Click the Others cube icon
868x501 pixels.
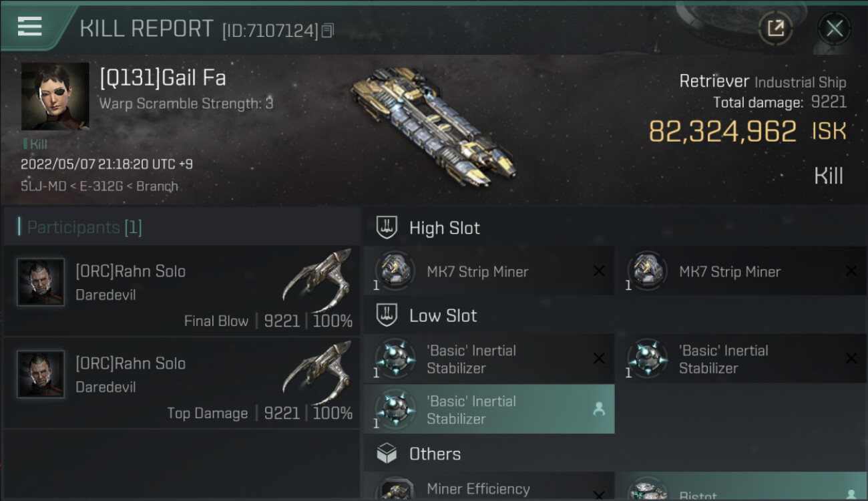coord(387,454)
